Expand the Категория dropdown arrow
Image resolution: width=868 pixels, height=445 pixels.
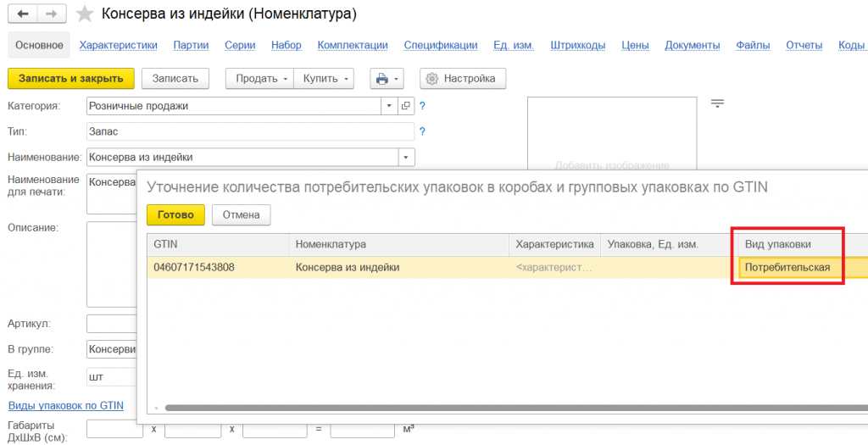tap(389, 106)
